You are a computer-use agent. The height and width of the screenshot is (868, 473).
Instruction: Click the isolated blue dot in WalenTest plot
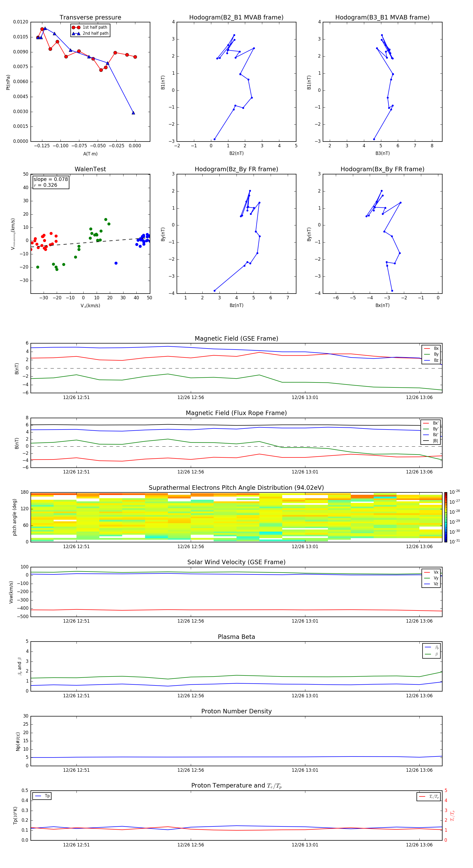[x=116, y=263]
